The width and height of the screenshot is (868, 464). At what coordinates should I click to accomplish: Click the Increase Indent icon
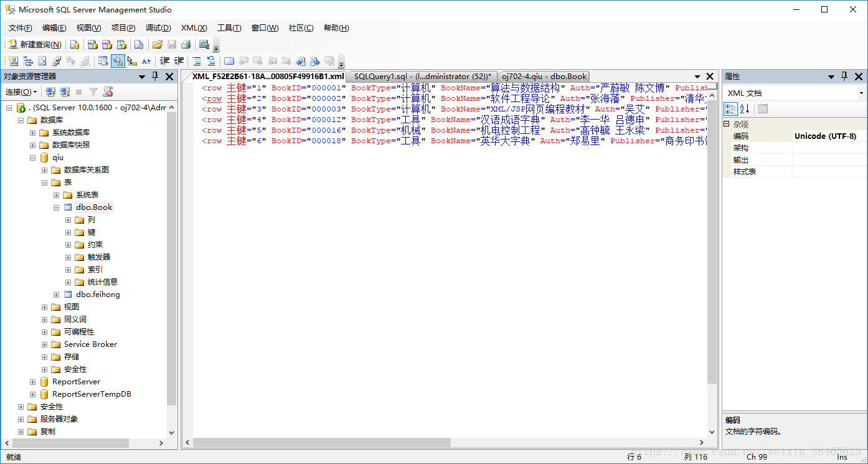coord(179,61)
